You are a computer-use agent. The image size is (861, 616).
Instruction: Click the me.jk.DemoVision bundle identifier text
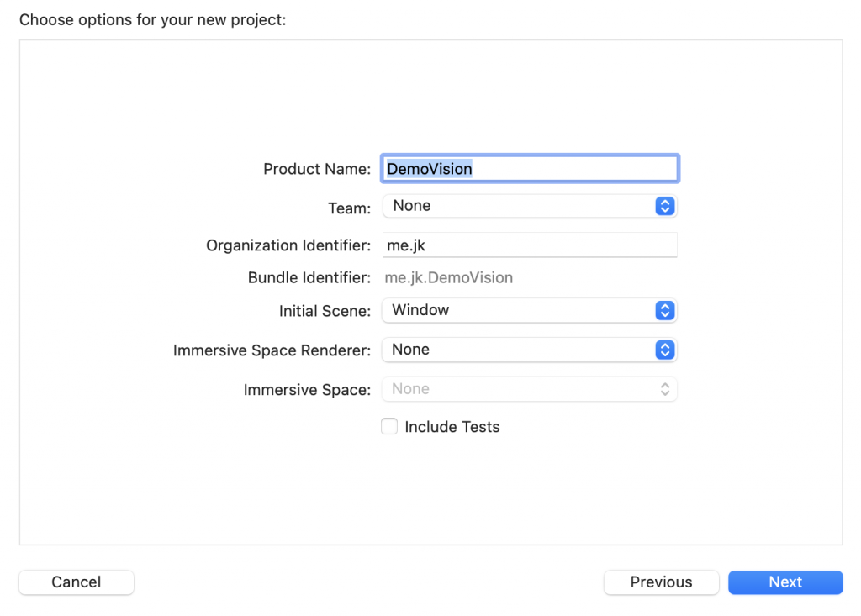click(x=449, y=277)
